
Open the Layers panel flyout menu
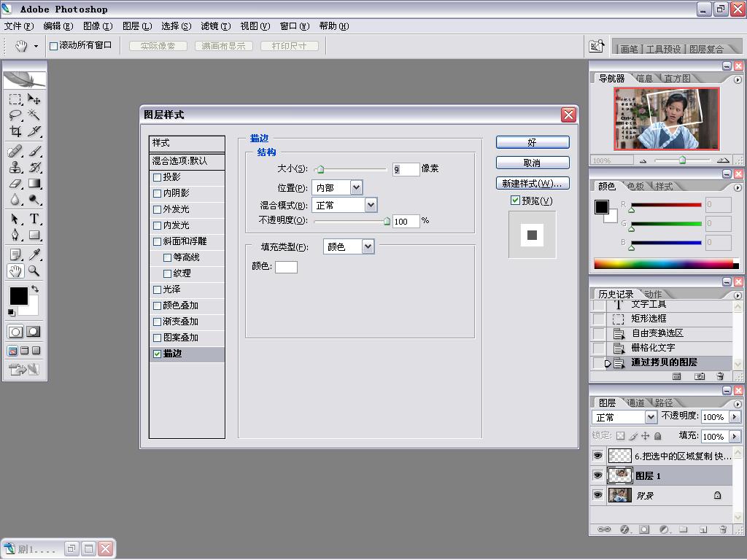[x=738, y=404]
